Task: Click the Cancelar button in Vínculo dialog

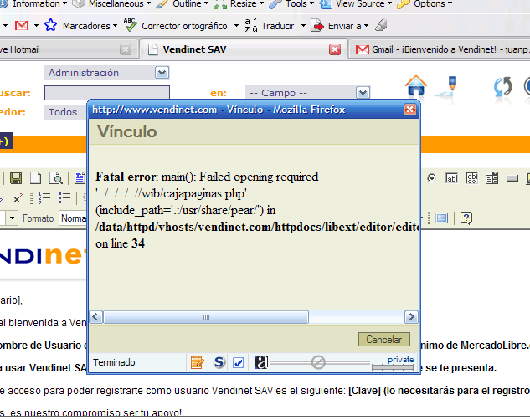Action: coord(384,340)
